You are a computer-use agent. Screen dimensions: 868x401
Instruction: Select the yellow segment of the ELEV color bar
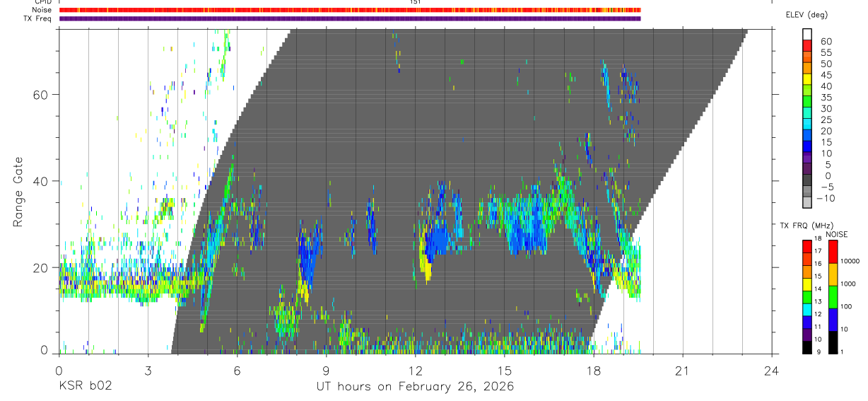pyautogui.click(x=807, y=80)
